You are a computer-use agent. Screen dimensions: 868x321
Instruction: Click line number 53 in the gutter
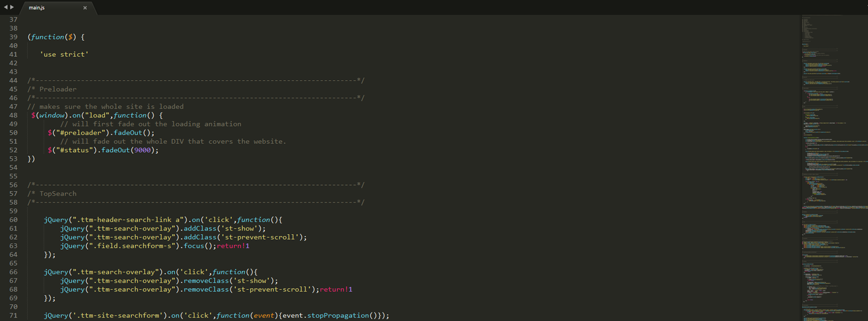pyautogui.click(x=13, y=159)
